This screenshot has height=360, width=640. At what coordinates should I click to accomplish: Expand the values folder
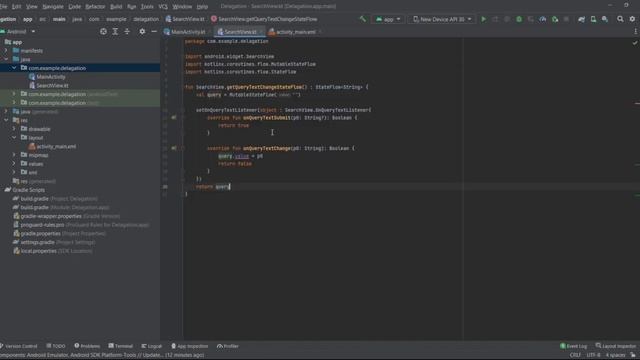[x=14, y=163]
